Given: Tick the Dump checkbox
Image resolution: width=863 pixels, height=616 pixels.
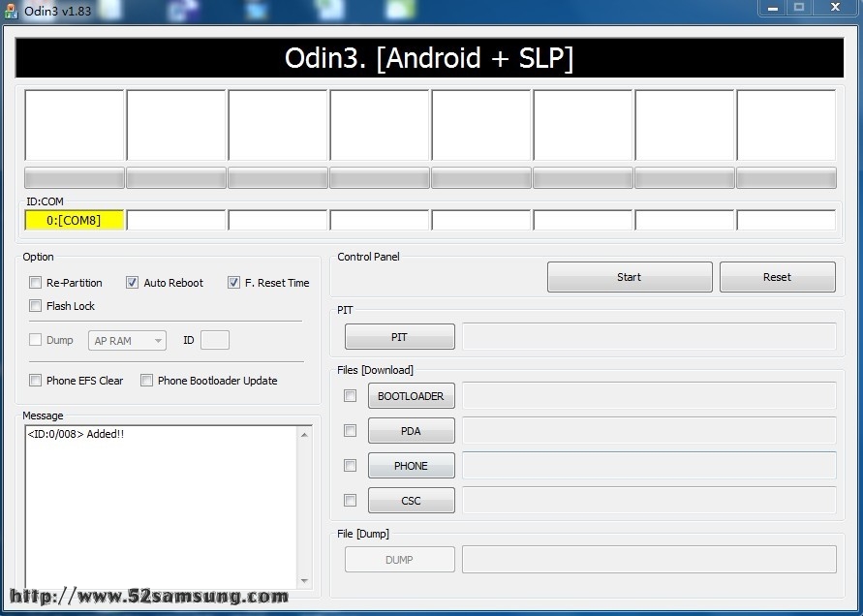Looking at the screenshot, I should tap(35, 340).
